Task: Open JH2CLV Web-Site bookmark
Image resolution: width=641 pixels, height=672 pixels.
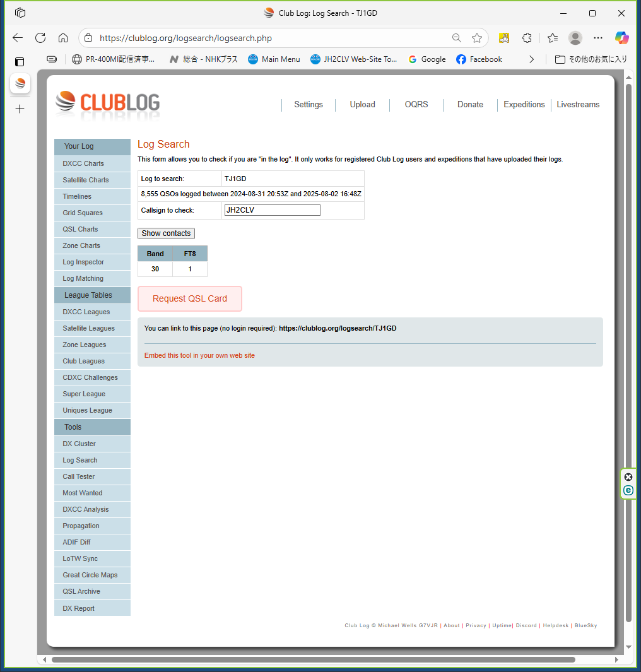Action: click(354, 59)
